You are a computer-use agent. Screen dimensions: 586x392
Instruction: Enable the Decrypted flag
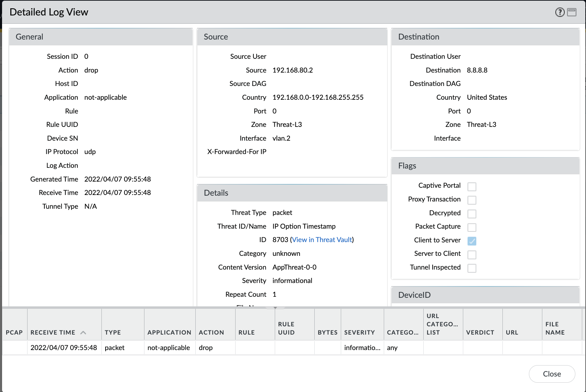click(472, 214)
